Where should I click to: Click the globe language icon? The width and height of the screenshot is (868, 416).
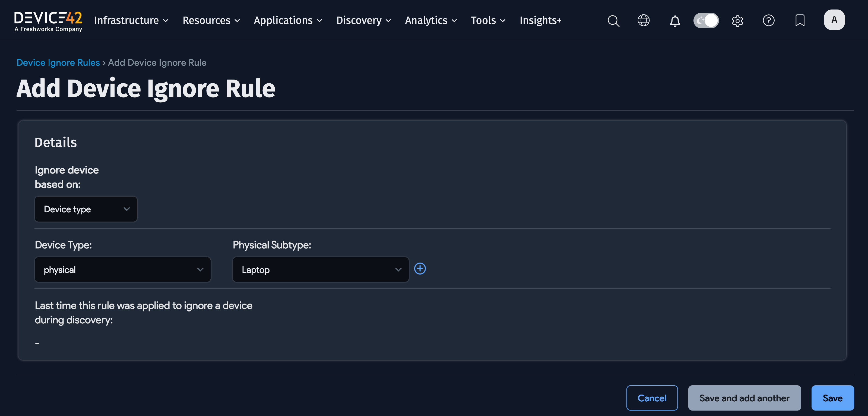tap(644, 21)
